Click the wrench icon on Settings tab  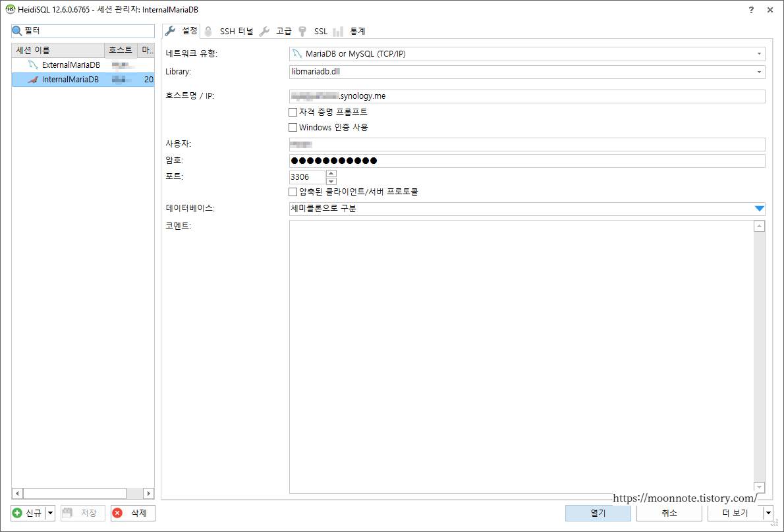pyautogui.click(x=171, y=31)
